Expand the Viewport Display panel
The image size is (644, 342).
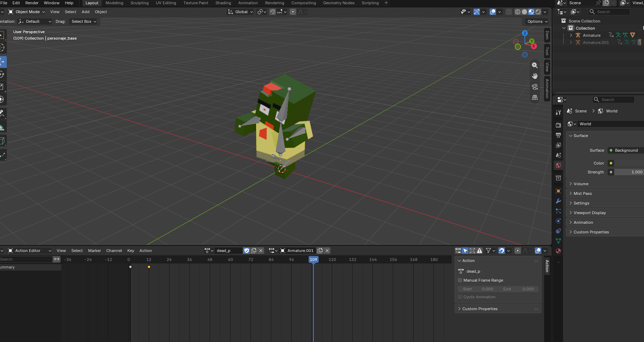(x=589, y=213)
